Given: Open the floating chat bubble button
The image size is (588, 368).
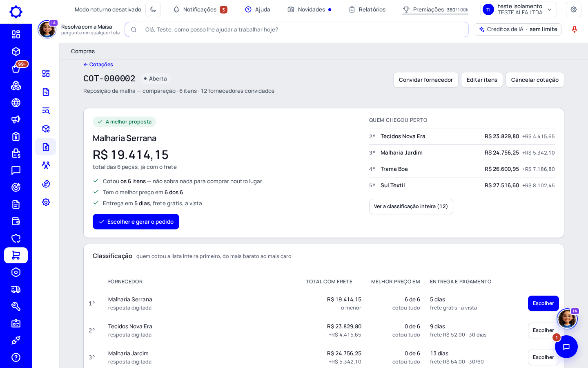Looking at the screenshot, I should point(566,347).
